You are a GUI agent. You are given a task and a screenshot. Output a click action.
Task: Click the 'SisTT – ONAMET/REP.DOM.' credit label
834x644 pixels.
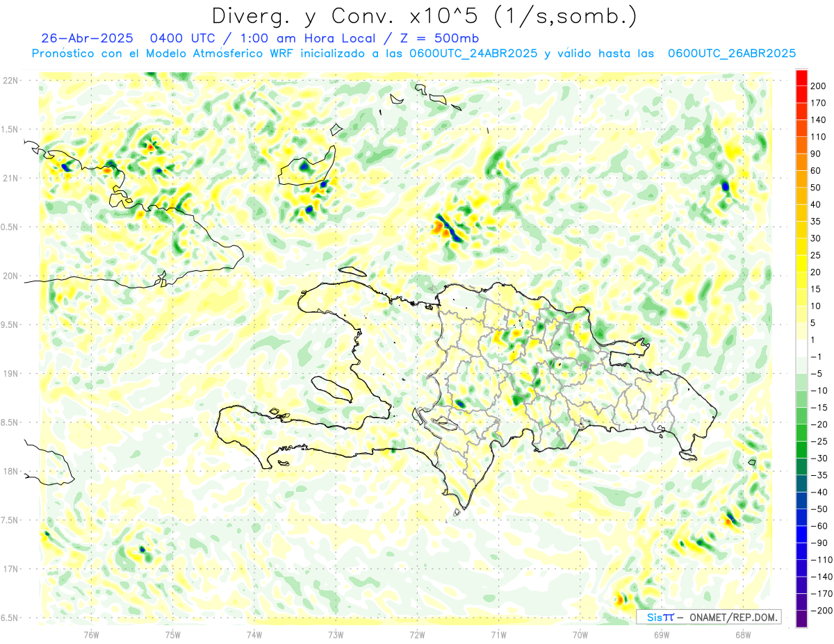pos(708,617)
